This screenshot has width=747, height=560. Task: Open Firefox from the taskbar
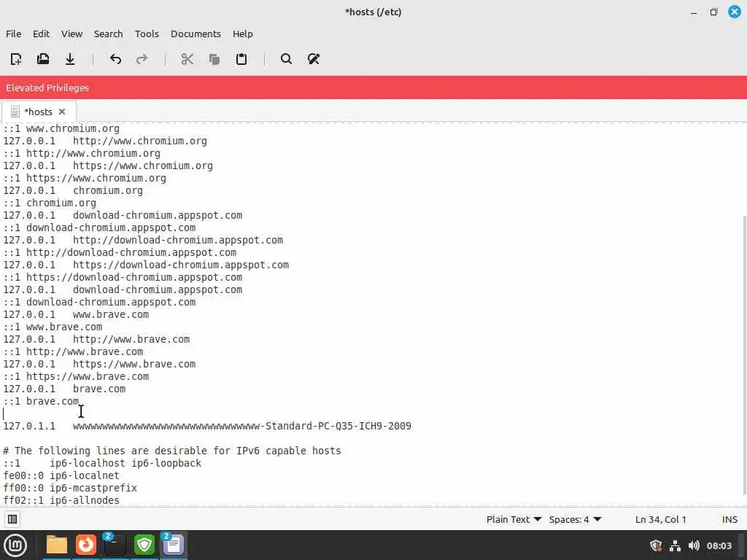86,545
